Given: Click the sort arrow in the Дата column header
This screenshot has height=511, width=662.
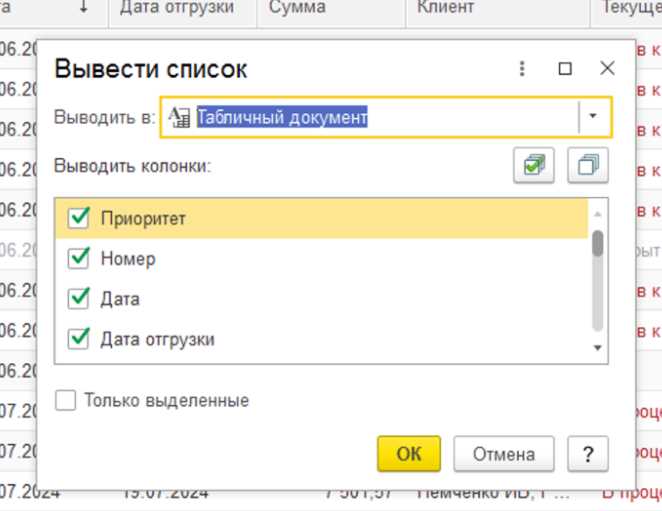Looking at the screenshot, I should tap(84, 7).
